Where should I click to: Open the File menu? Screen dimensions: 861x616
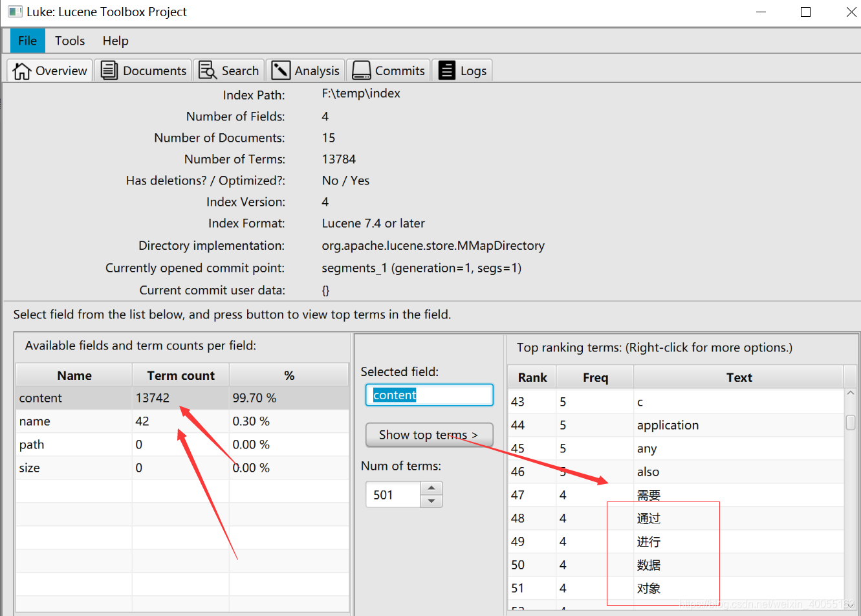tap(28, 41)
